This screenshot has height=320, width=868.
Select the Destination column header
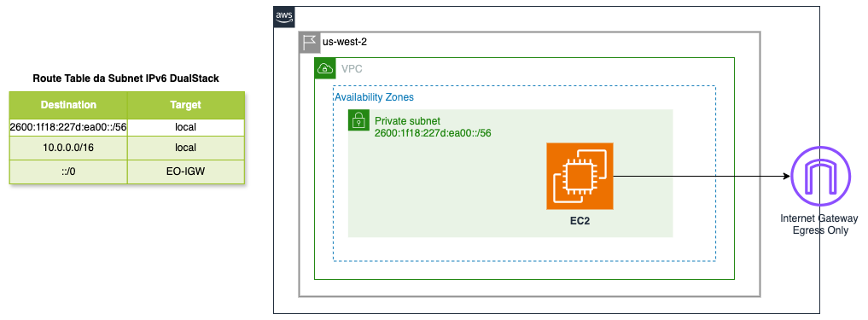(x=68, y=105)
